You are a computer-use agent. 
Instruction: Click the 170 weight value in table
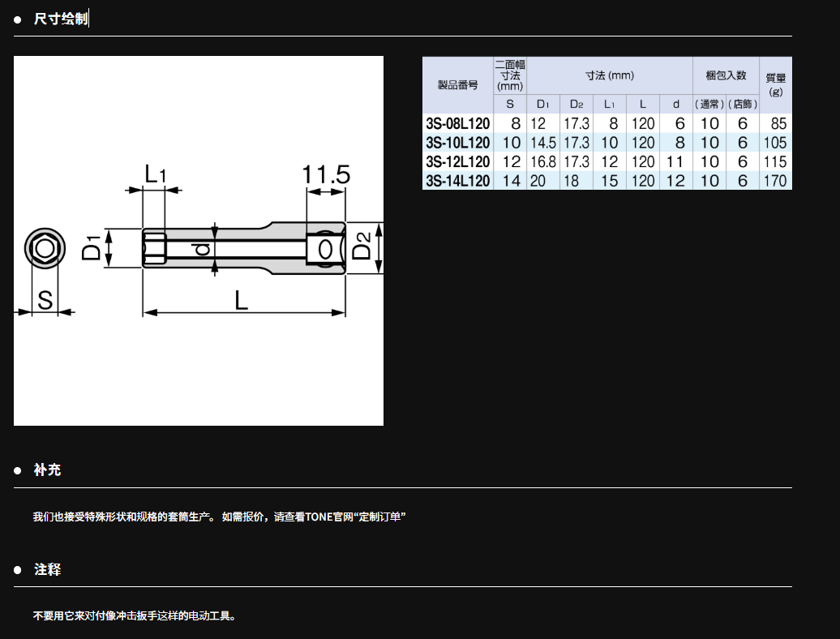(775, 180)
